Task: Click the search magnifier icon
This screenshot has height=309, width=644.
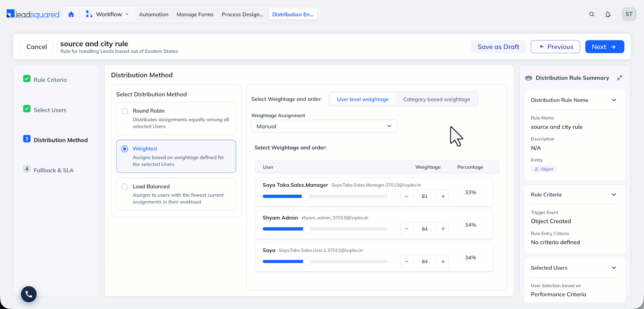Action: point(592,14)
